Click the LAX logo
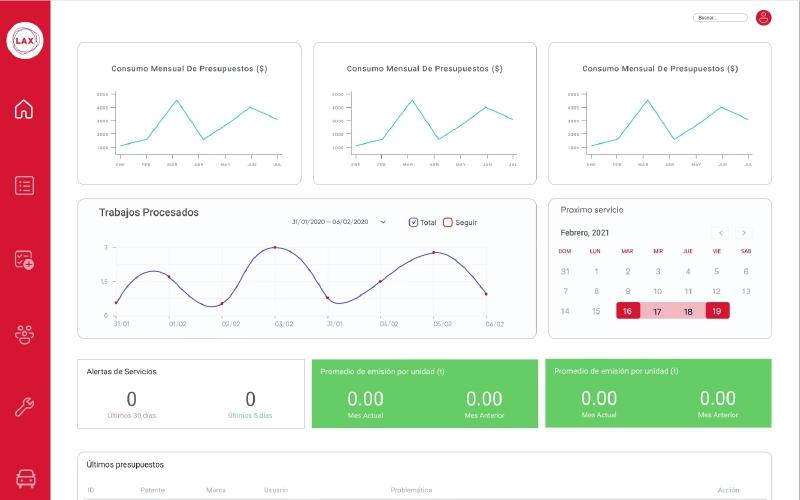This screenshot has height=500, width=800. tap(25, 40)
